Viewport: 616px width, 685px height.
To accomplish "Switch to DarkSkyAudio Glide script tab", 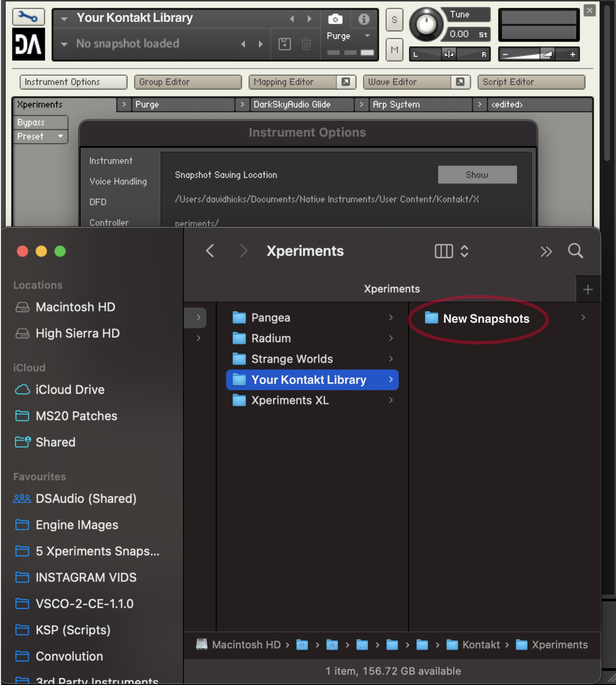I will coord(301,105).
